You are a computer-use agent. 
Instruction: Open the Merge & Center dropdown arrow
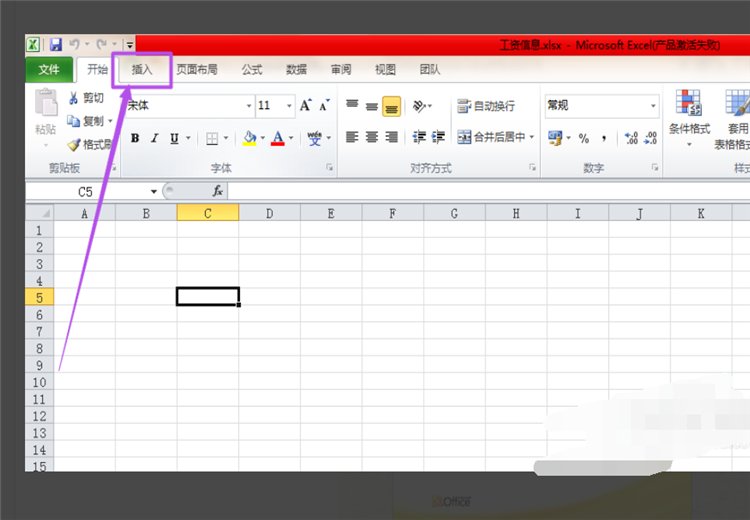[x=532, y=137]
